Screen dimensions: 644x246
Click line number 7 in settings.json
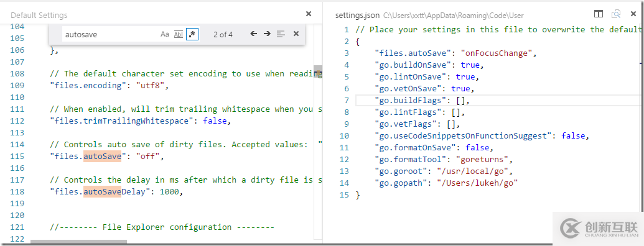coord(346,101)
